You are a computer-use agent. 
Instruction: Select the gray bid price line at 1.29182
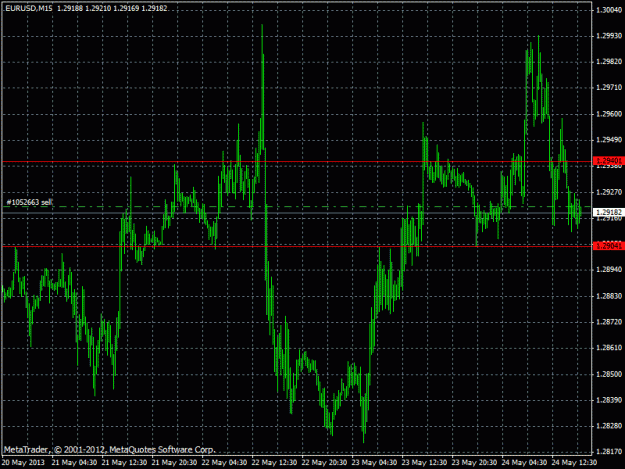pos(297,213)
